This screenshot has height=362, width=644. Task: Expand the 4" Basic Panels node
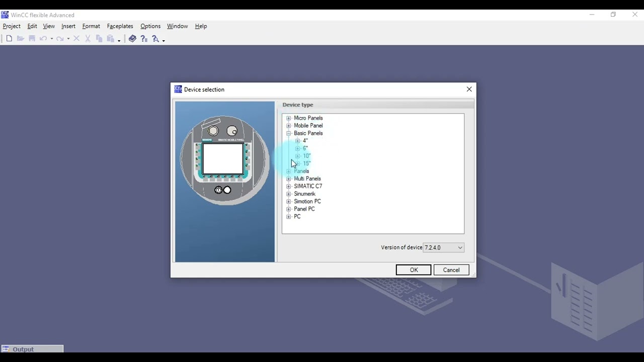click(x=298, y=141)
